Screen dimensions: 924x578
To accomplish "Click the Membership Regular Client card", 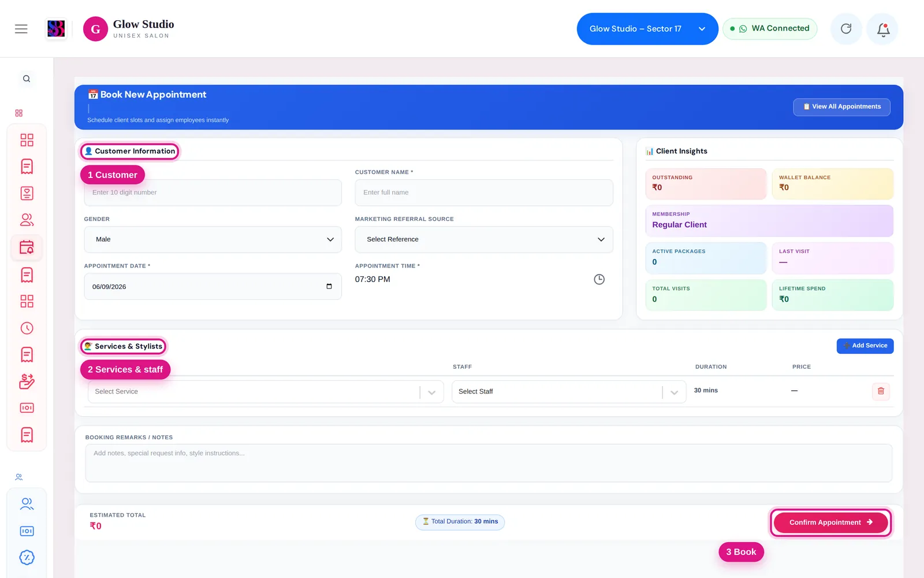I will (x=769, y=221).
